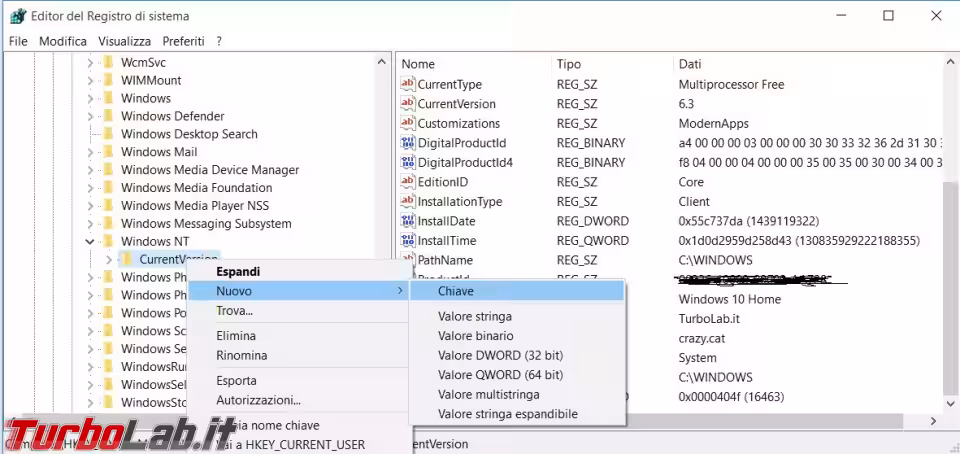Click the 'Multiprocessor Free' data cell
Screen dimensions: 960x454
point(731,84)
